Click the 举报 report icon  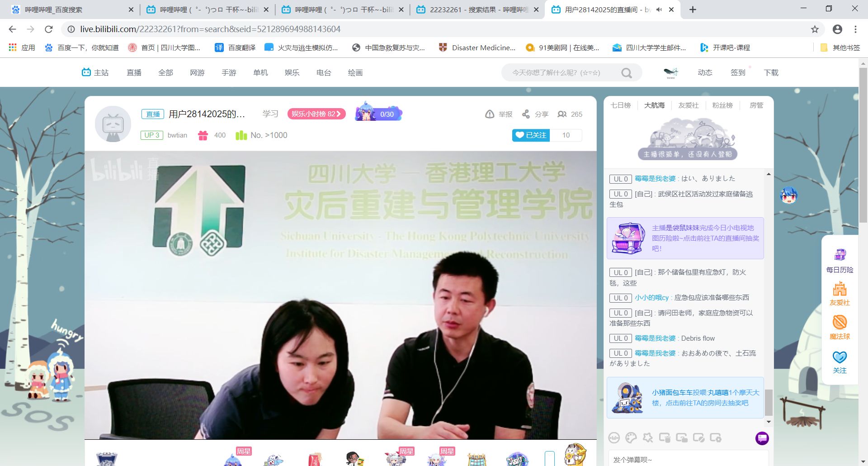[490, 114]
